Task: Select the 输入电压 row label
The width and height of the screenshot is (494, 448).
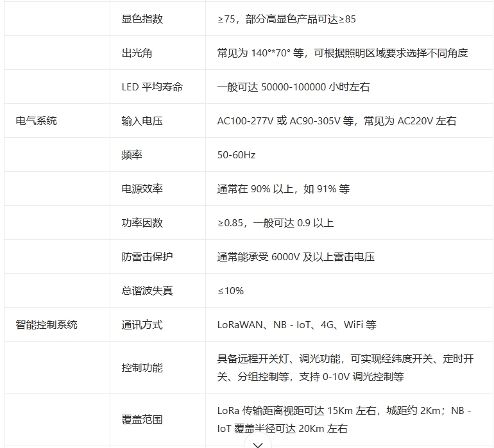Action: (142, 120)
